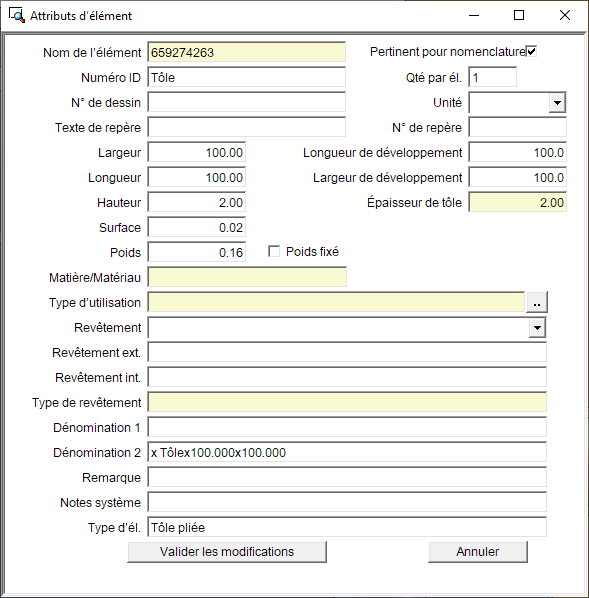The width and height of the screenshot is (589, 598).
Task: Select the Matière/Matériau input field
Action: pos(247,278)
